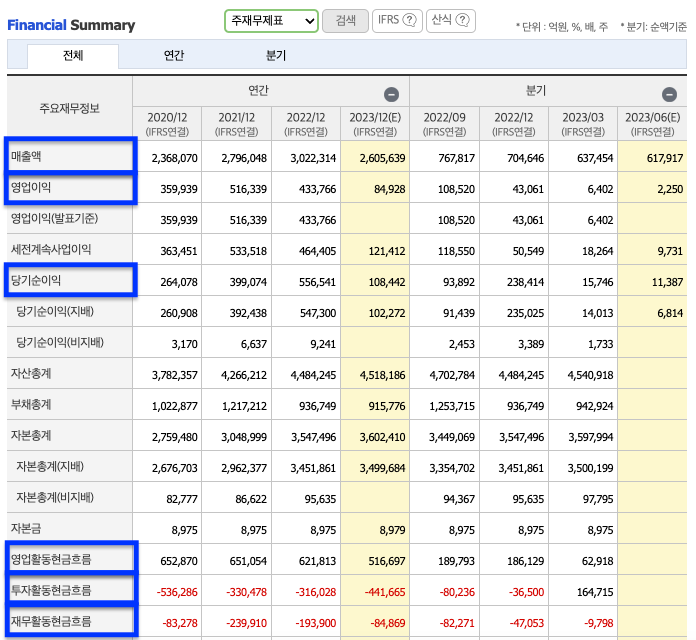
Task: Click the 2020/12 annual column header
Action: (x=167, y=124)
